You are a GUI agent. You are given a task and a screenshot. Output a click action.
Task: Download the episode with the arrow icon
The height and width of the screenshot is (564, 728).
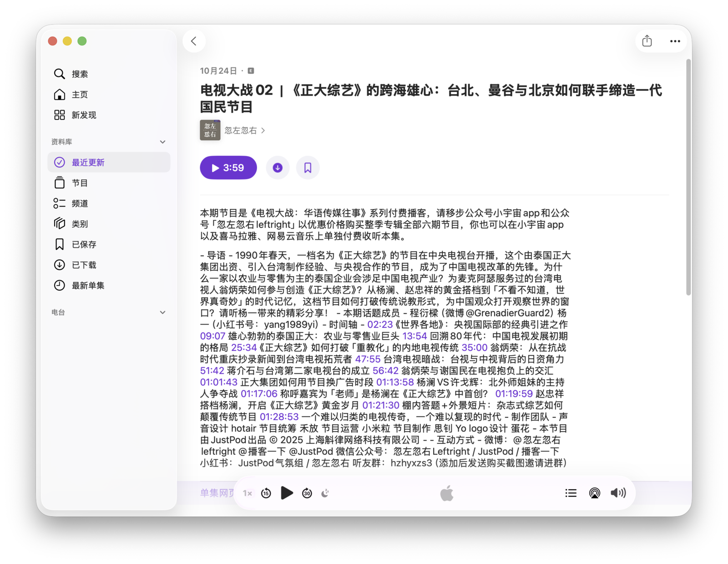278,168
